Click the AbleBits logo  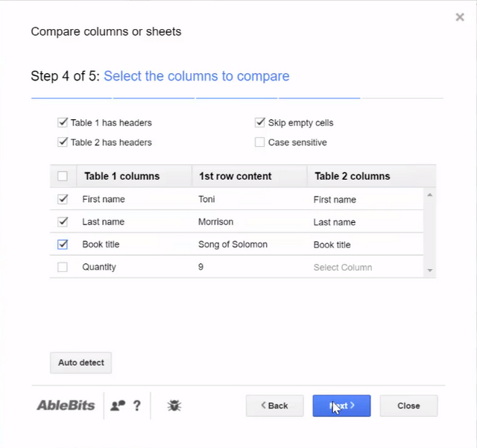point(66,406)
